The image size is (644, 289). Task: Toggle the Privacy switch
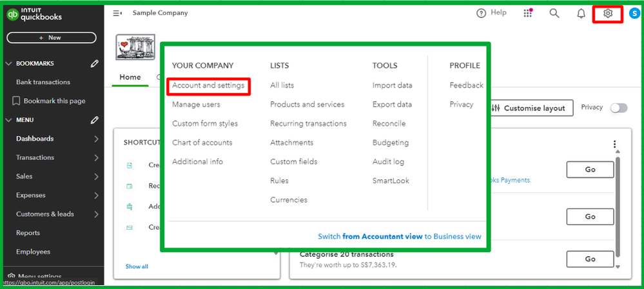(x=618, y=108)
